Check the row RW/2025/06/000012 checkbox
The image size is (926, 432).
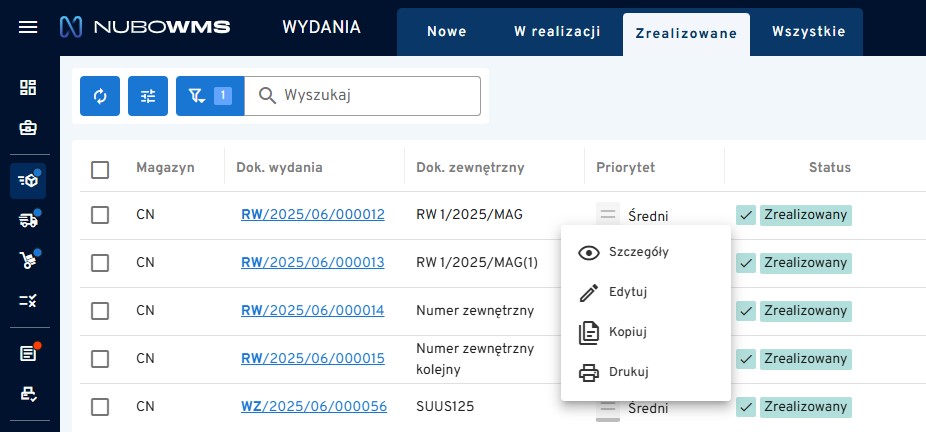100,215
